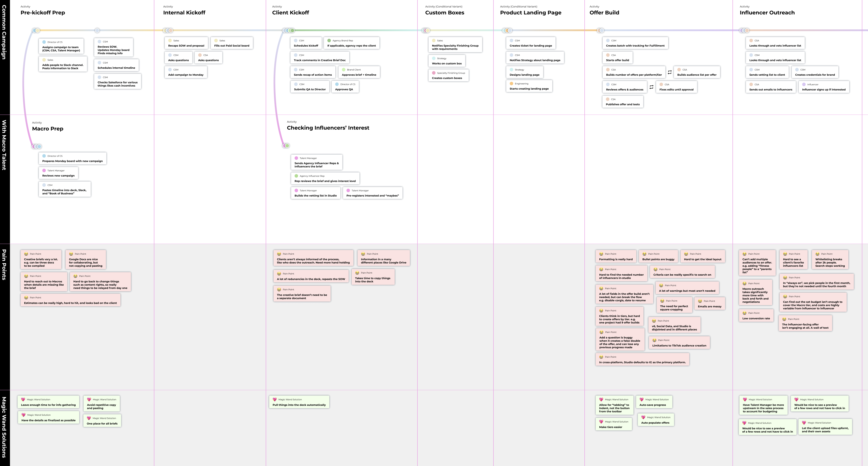868x466 pixels.
Task: Open the Schedules internal timeline card
Action: pos(116,65)
